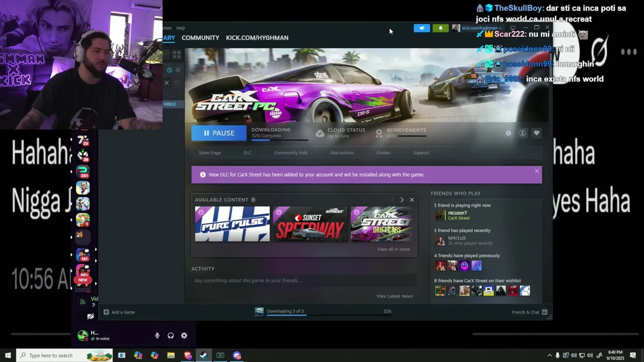Click first avatar under wishlist friends

click(440, 291)
